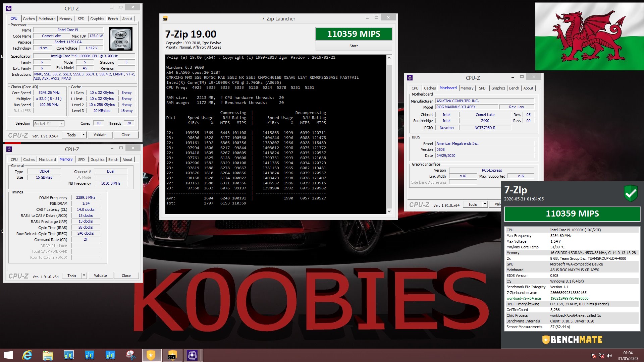Click the CPU-Z icon in the Memory window title bar
Screen dimensions: 644x362
[9, 149]
